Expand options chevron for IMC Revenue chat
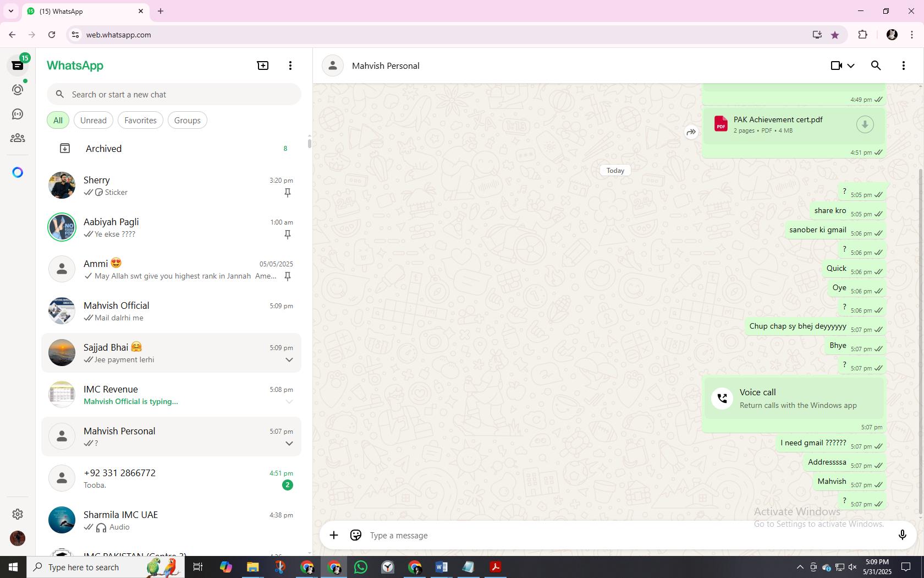924x578 pixels. tap(289, 401)
